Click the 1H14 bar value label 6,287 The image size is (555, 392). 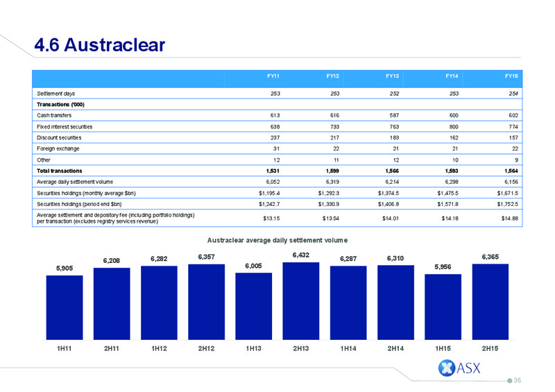pyautogui.click(x=348, y=259)
